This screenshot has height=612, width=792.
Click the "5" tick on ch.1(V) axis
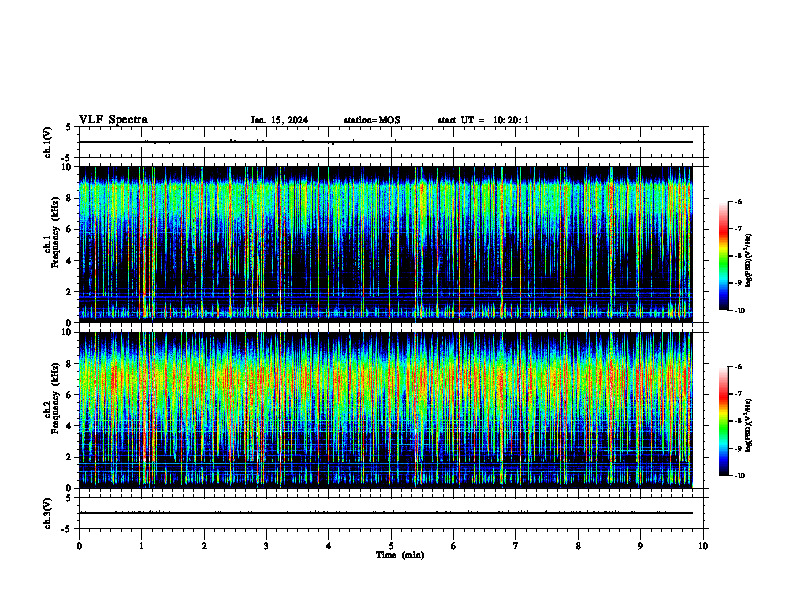point(69,127)
